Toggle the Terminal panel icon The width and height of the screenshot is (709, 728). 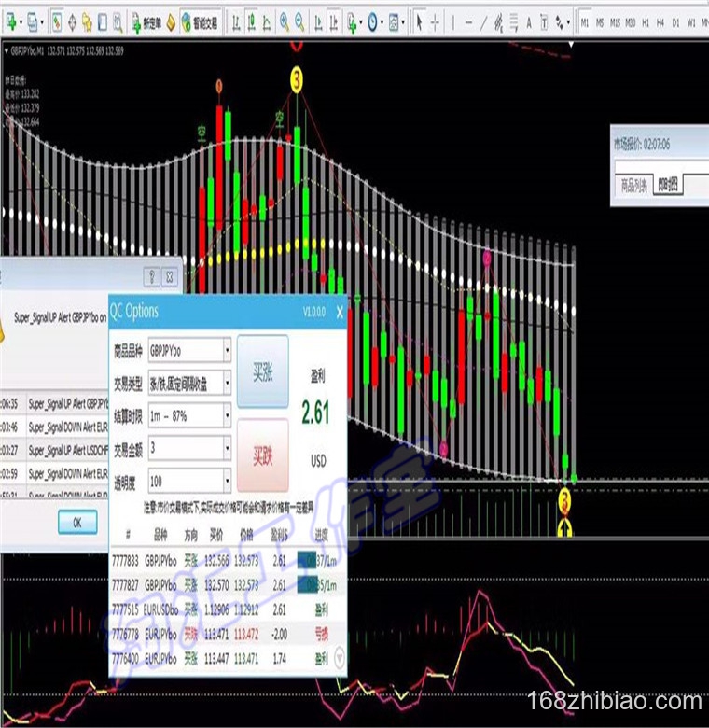pyautogui.click(x=102, y=21)
